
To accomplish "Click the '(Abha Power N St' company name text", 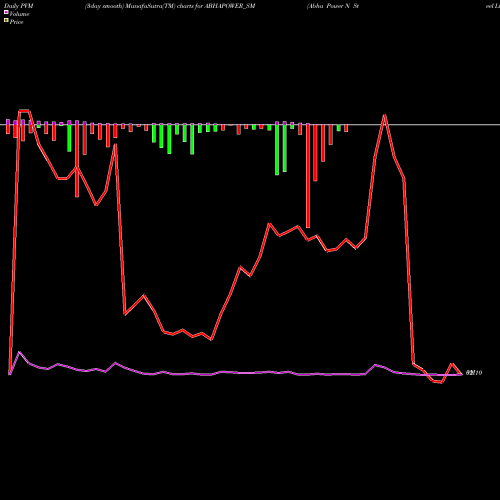I will point(333,6).
